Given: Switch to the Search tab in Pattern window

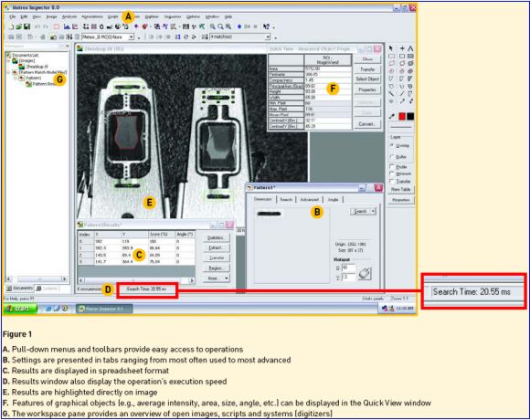Looking at the screenshot, I should tap(286, 200).
